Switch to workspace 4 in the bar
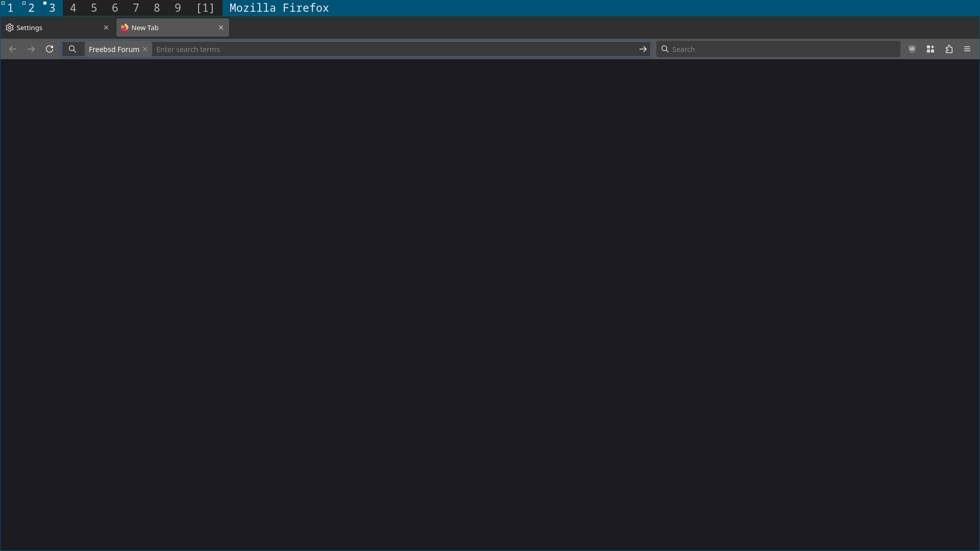980x551 pixels. (73, 8)
